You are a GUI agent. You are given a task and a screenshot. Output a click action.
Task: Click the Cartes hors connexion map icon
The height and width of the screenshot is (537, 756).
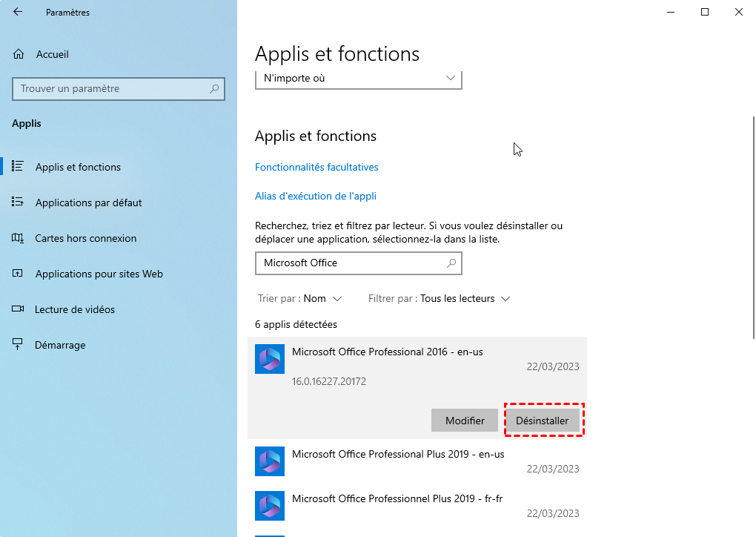point(19,238)
